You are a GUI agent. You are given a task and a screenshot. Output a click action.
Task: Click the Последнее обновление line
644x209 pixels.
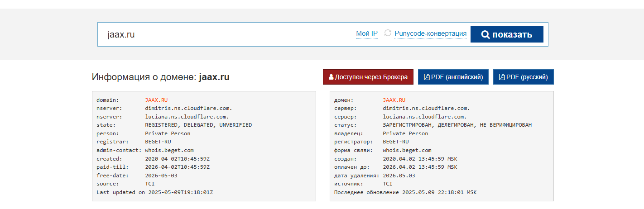(405, 192)
